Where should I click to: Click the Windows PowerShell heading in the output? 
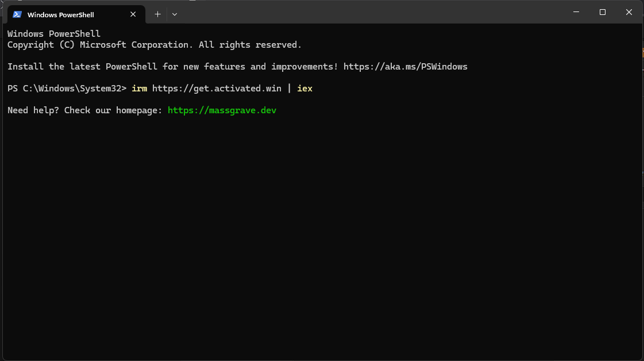[x=54, y=34]
